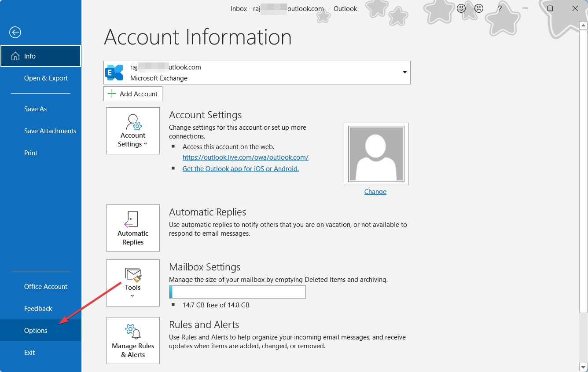This screenshot has height=372, width=588.
Task: Open the Account Settings dropdown button
Action: (133, 131)
